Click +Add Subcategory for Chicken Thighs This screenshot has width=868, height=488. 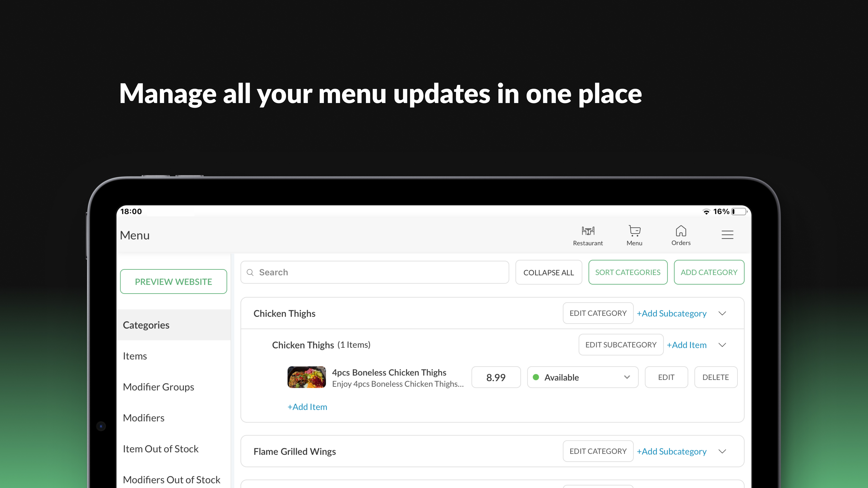[x=671, y=314]
